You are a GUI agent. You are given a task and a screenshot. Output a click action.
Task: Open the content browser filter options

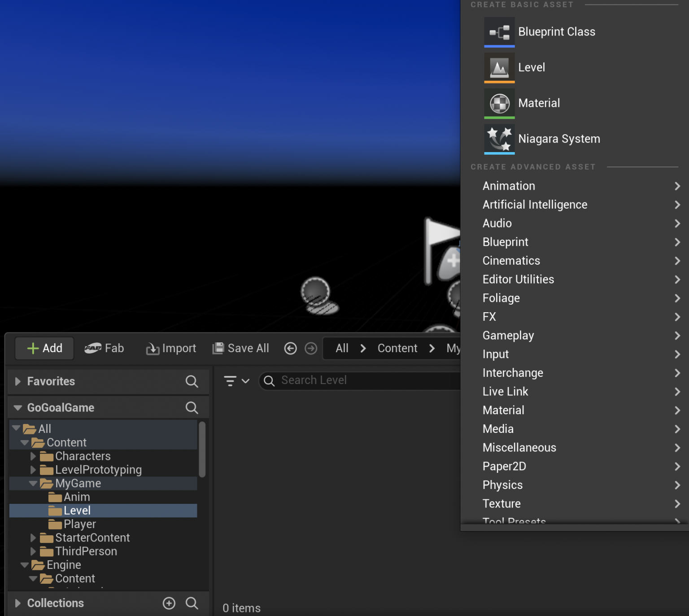230,380
